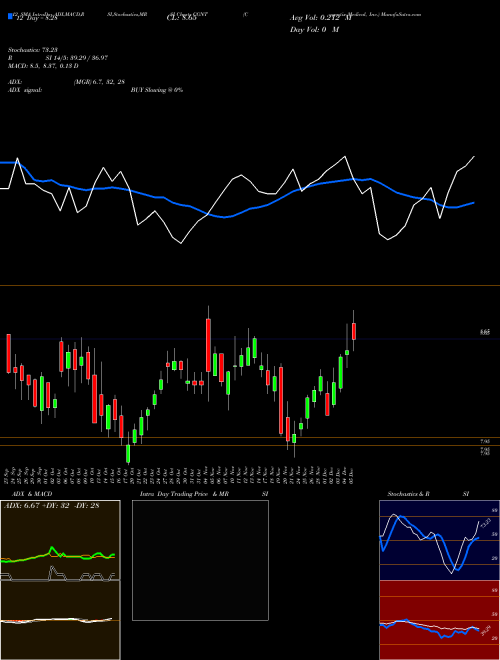Click the RSI 14/3: 39.29 / 36.97 value

(77, 58)
